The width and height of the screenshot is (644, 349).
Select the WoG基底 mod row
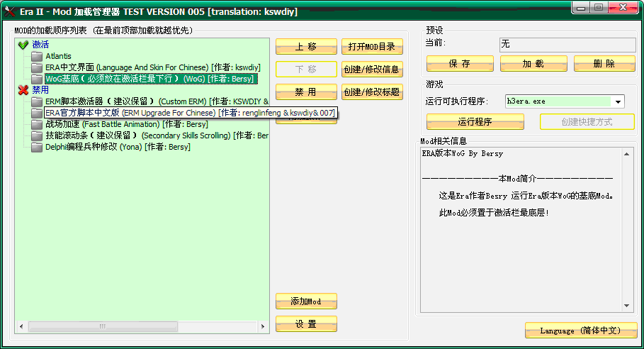(x=151, y=79)
